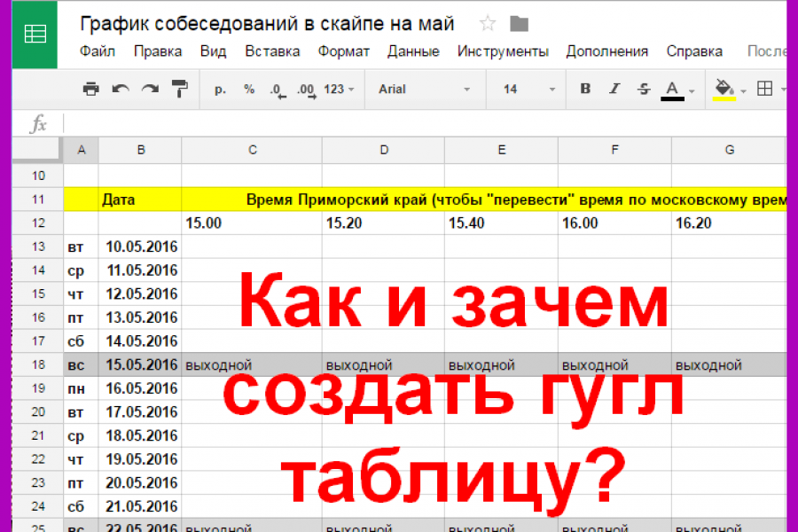Viewport: 798px width, 532px height.
Task: Click the Print icon
Action: (x=91, y=89)
